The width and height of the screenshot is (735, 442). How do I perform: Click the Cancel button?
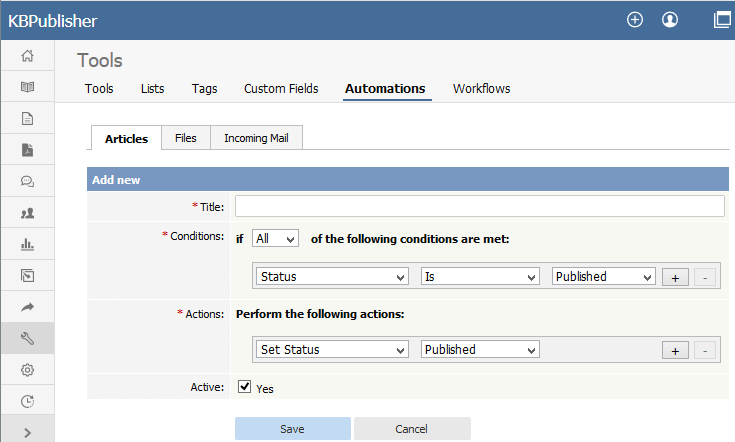pyautogui.click(x=412, y=429)
